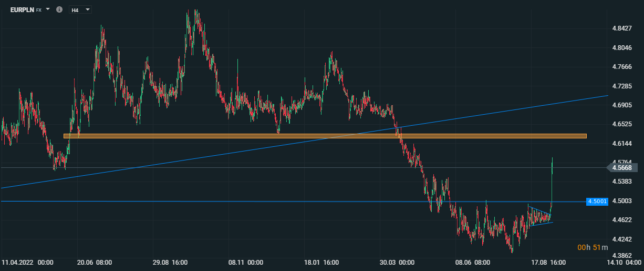Click the EURPLN symbol name
The height and width of the screenshot is (271, 644).
pyautogui.click(x=22, y=9)
